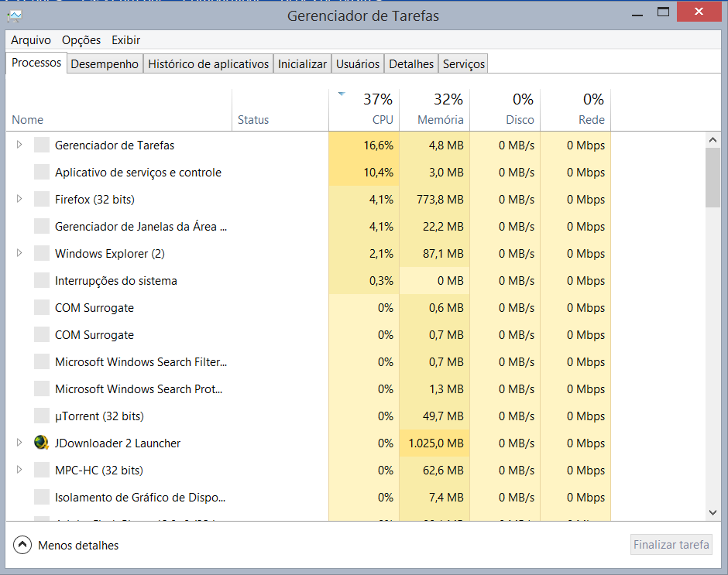
Task: Sort by the Nome column header
Action: tap(118, 110)
